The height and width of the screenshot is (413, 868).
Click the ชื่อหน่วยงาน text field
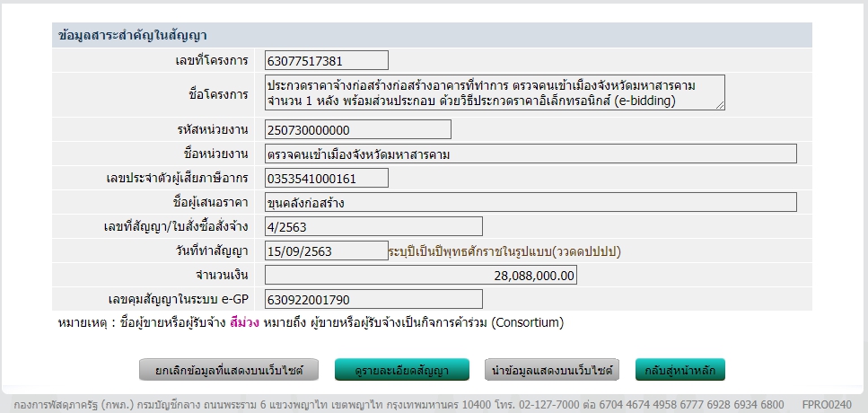coord(530,154)
